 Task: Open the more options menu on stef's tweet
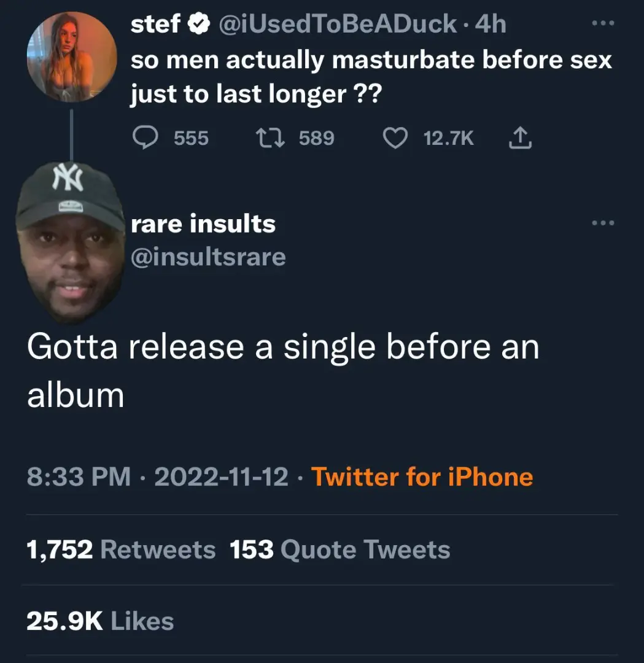coord(602,23)
